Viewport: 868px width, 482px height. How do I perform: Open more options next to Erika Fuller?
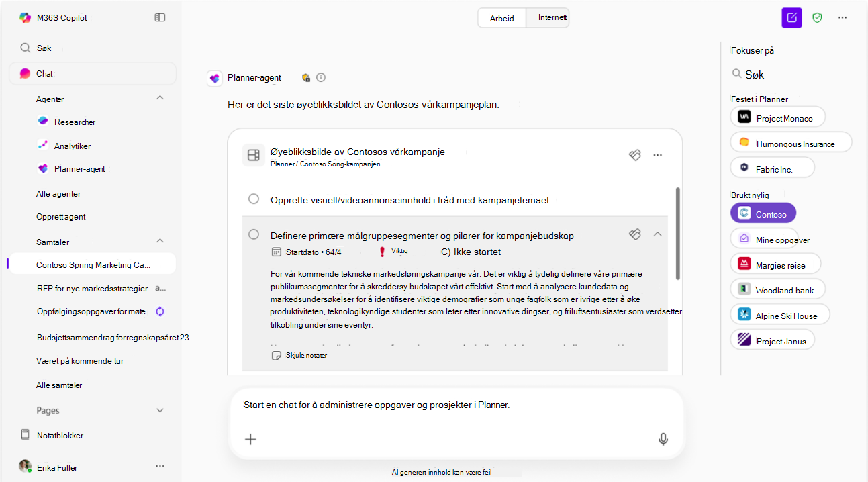pos(160,466)
